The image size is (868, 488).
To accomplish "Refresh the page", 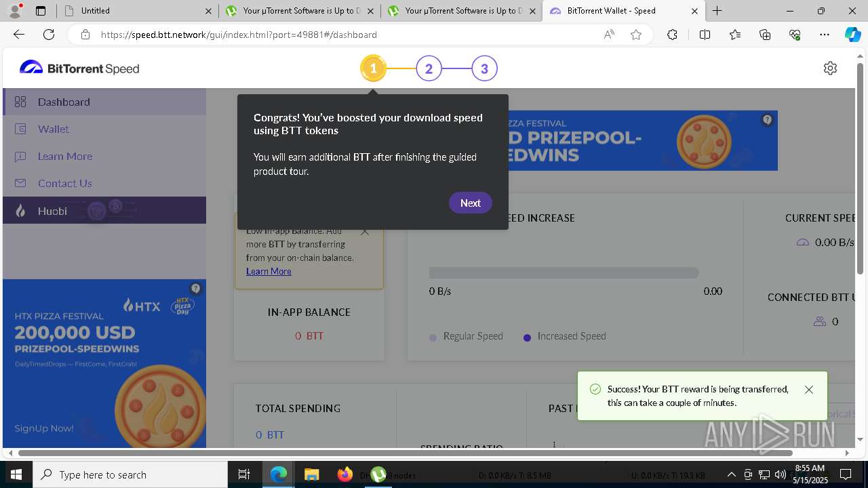I will (49, 35).
